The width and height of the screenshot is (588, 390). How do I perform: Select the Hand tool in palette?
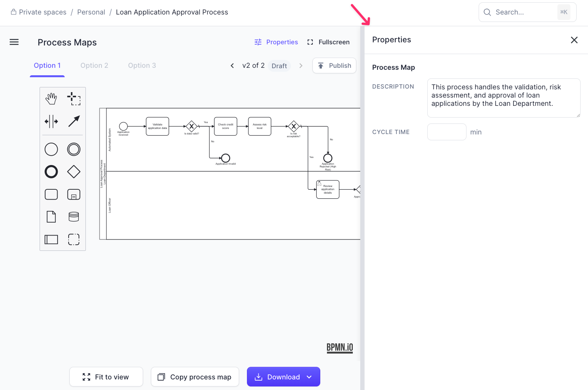pyautogui.click(x=51, y=99)
